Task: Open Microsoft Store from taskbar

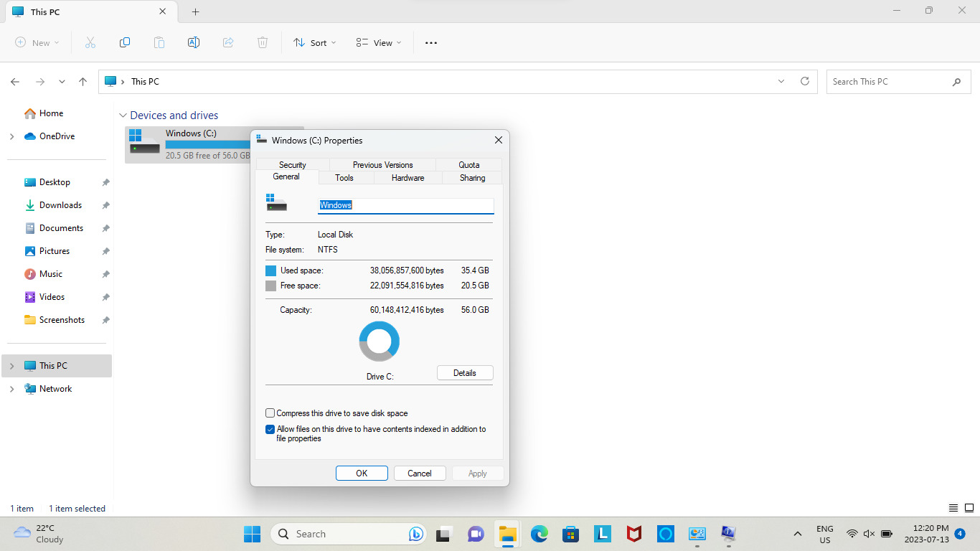Action: click(x=571, y=534)
